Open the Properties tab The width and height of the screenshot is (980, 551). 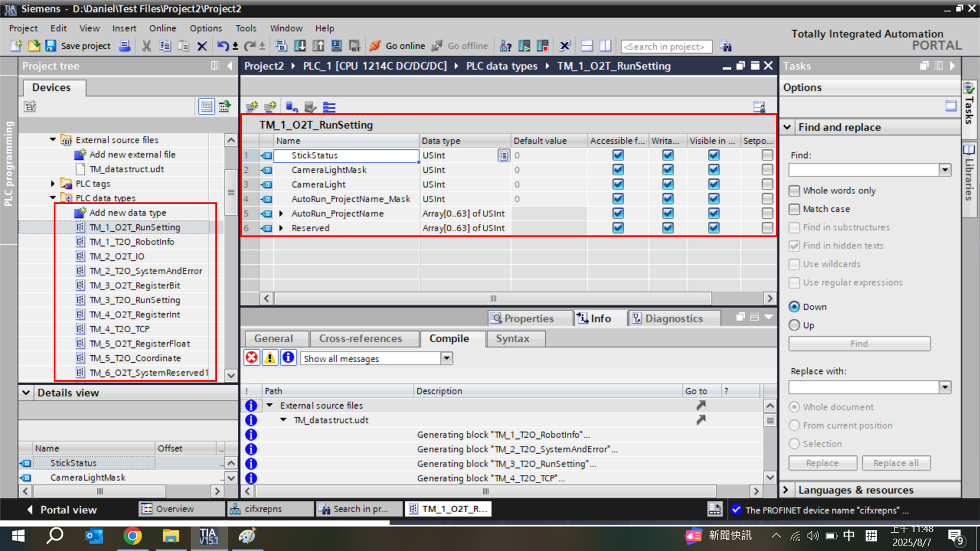529,319
